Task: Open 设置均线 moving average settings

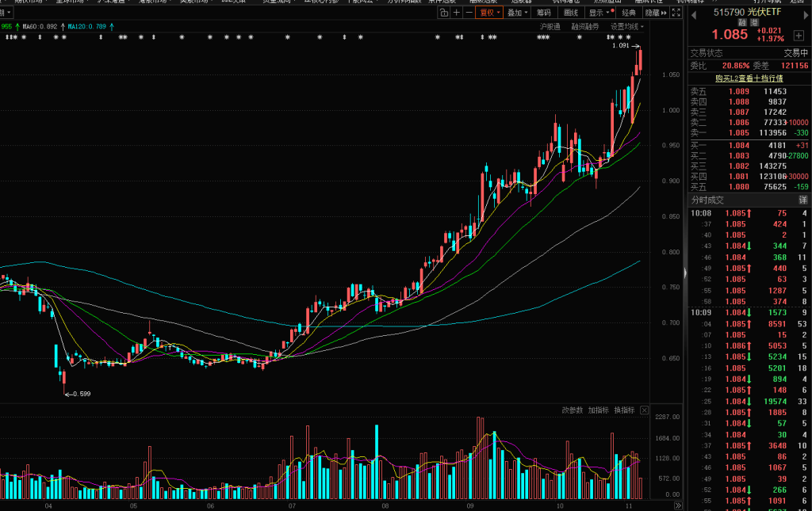Action: point(626,26)
